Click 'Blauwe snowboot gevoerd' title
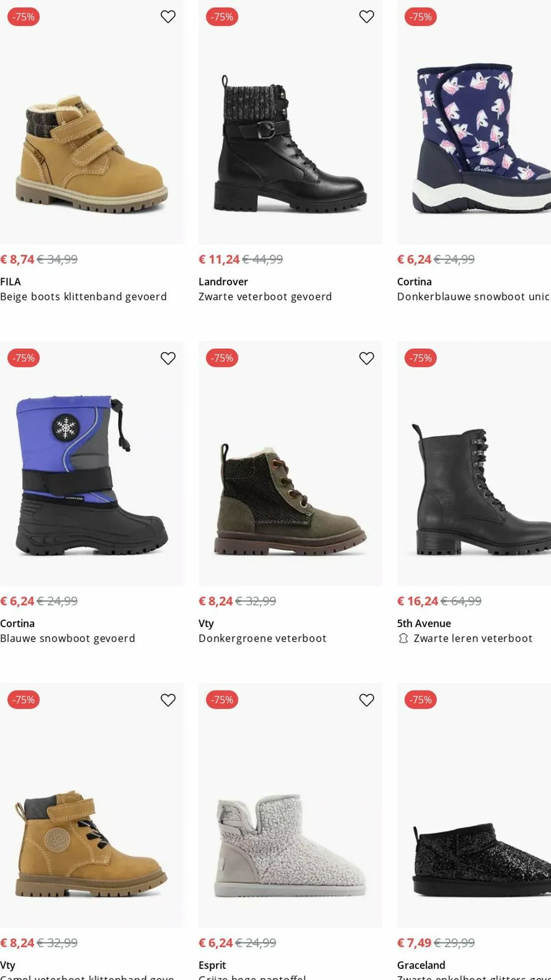 coord(67,638)
